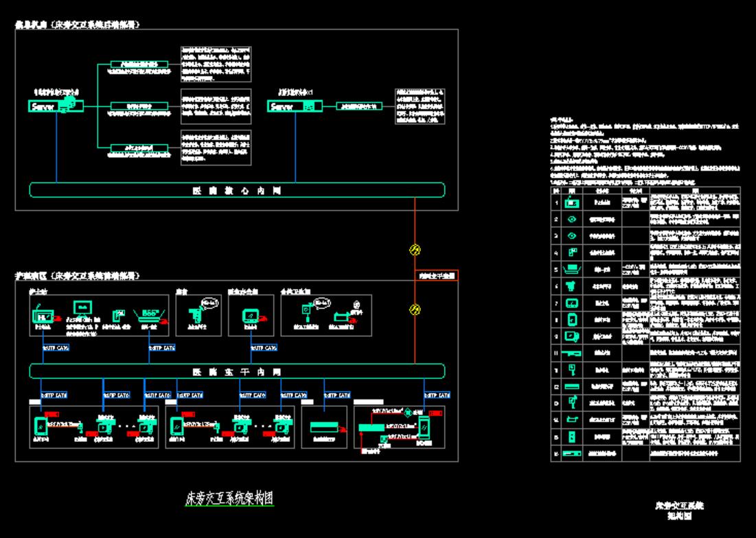This screenshot has height=538, width=756.
Task: Click the orange-bordered label on the vertical line
Action: coord(437,276)
